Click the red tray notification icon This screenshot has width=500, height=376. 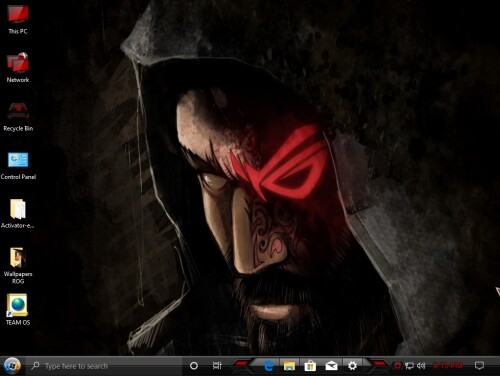tap(397, 366)
